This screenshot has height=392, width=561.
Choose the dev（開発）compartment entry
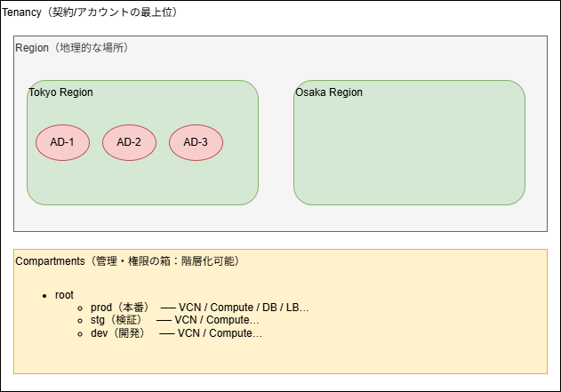118,333
